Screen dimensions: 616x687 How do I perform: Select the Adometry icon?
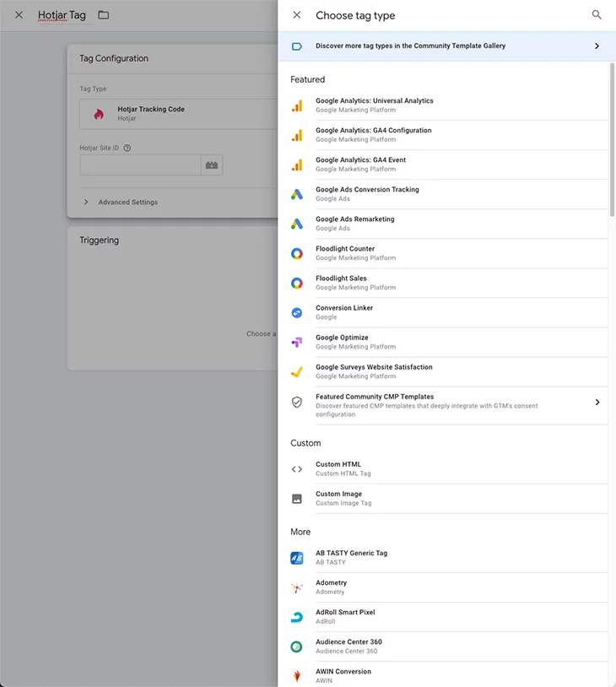point(297,587)
